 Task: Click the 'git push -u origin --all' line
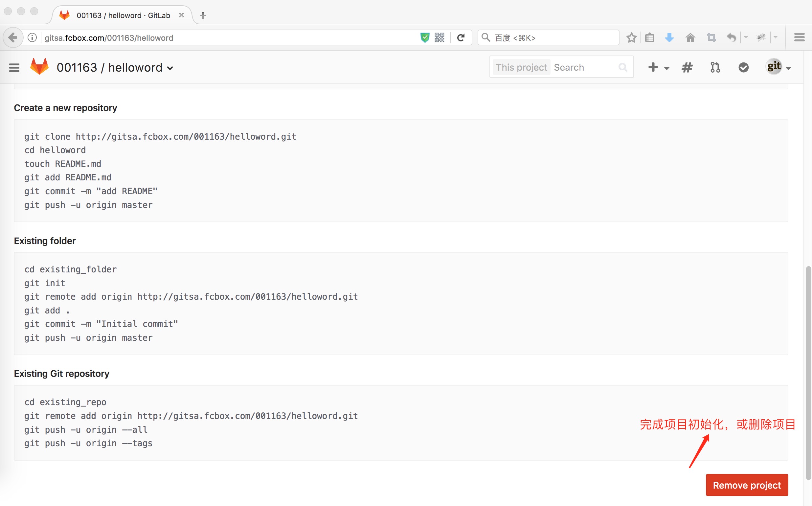pyautogui.click(x=86, y=429)
